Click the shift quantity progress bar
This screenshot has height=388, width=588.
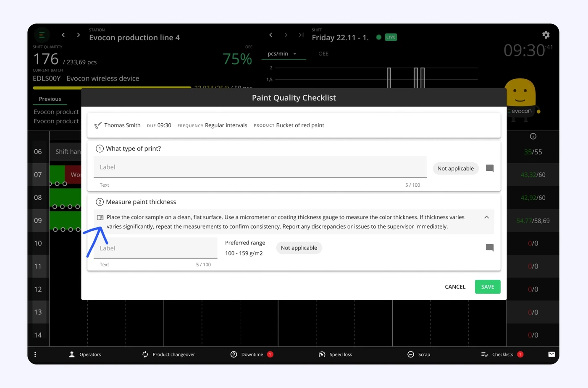[x=112, y=88]
